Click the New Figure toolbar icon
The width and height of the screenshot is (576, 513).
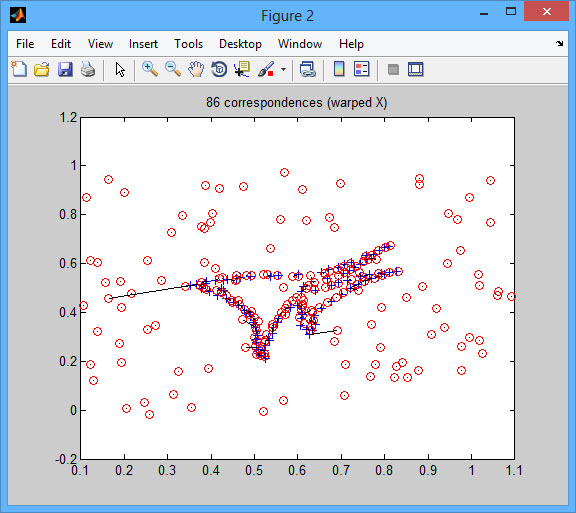(x=19, y=69)
